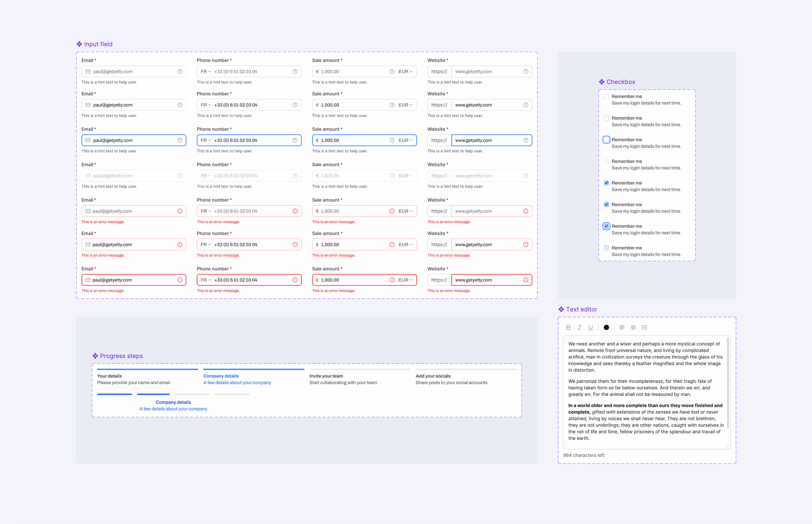
Task: Check the blue-focused unchecked Remember me box
Action: click(x=606, y=140)
